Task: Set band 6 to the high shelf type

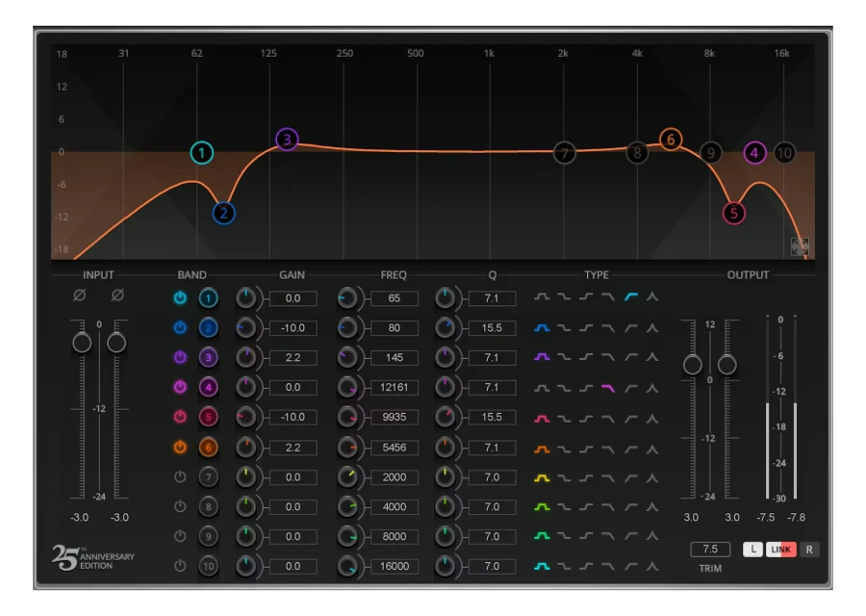Action: 586,449
